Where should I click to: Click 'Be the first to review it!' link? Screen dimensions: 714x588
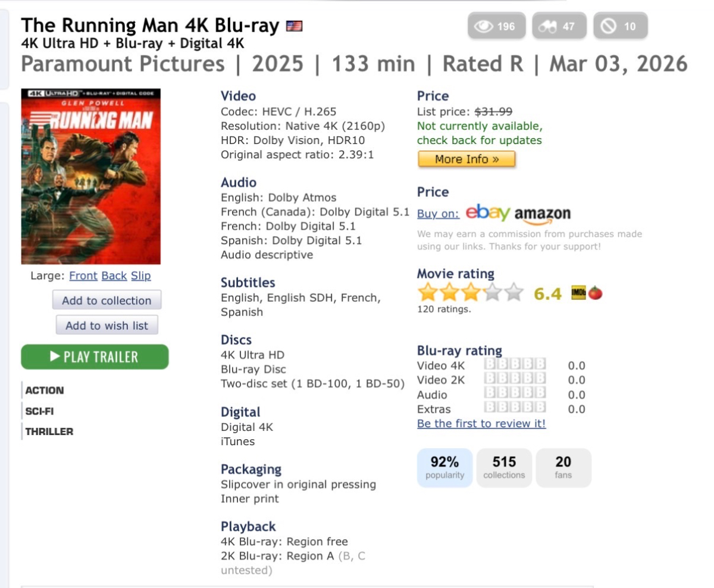481,423
